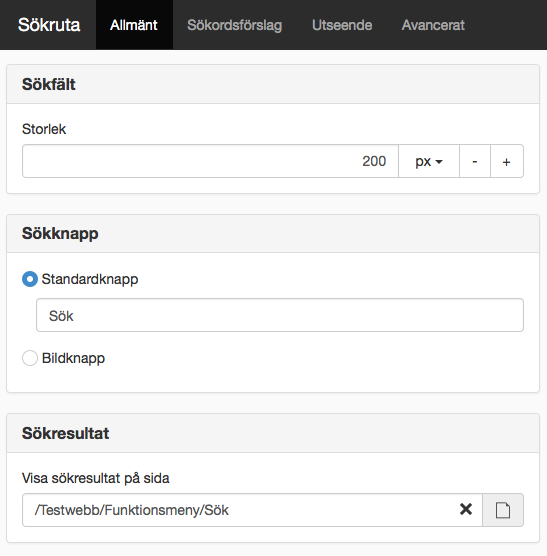Click the Bildknapp label text

click(x=73, y=358)
